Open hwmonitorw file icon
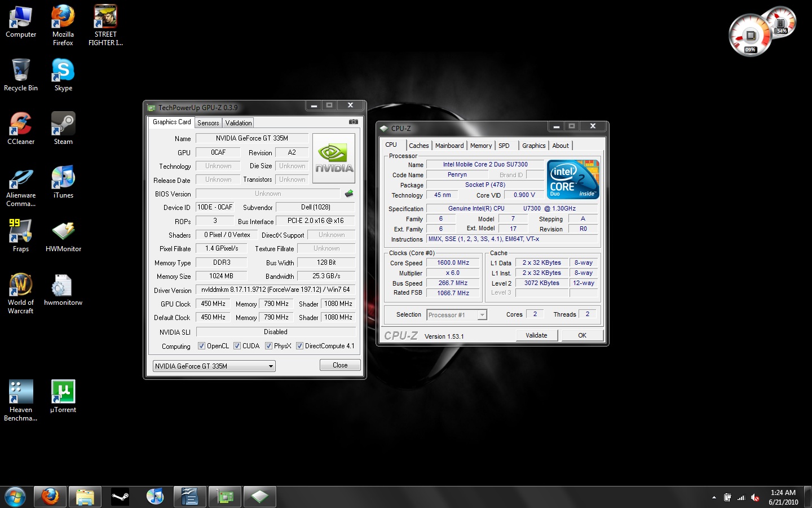The width and height of the screenshot is (812, 508). pos(63,290)
